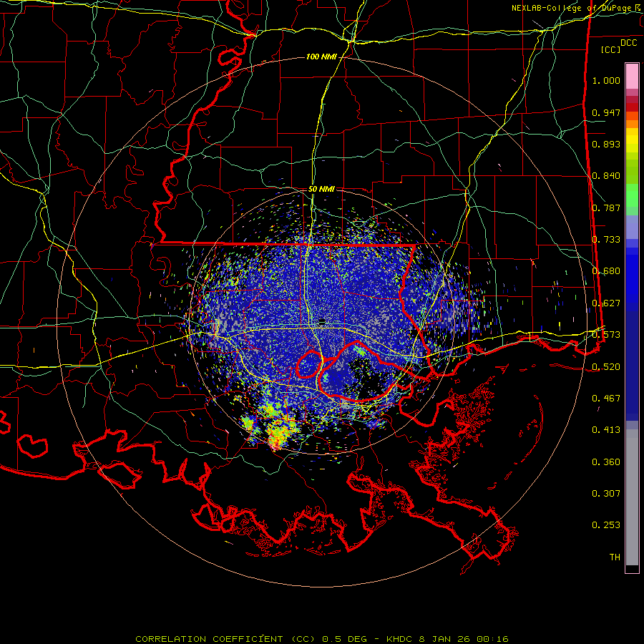Select the 0.573 scale value
644x644 pixels.
click(x=606, y=335)
